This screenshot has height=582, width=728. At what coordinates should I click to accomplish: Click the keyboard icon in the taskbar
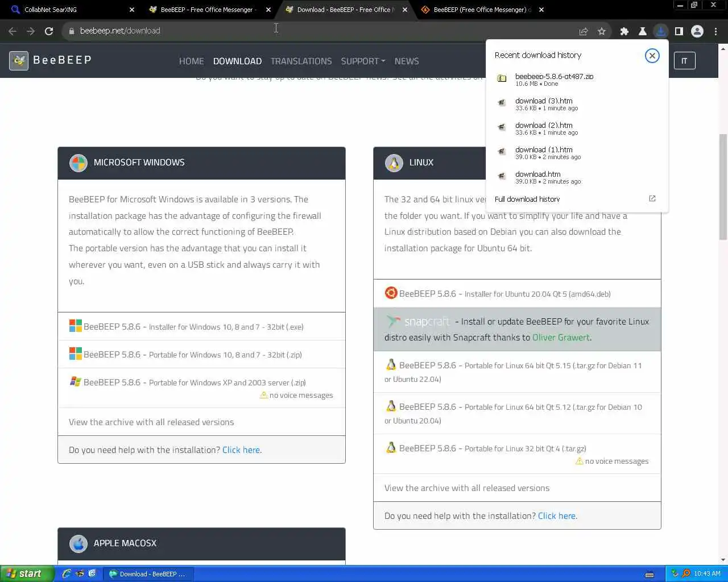click(650, 574)
